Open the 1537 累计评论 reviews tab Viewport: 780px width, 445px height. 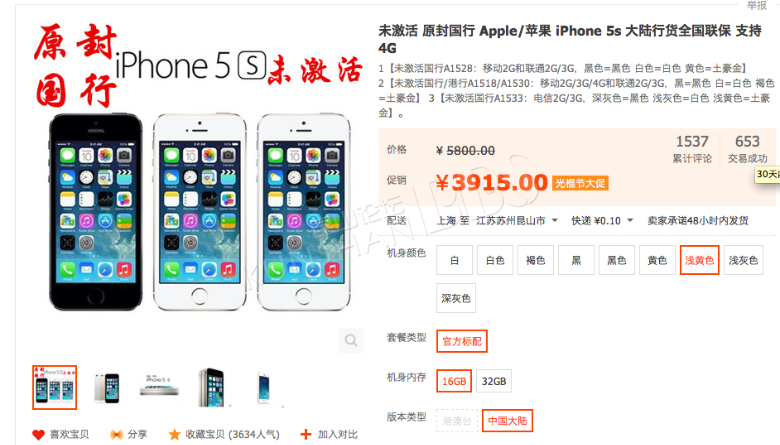692,149
